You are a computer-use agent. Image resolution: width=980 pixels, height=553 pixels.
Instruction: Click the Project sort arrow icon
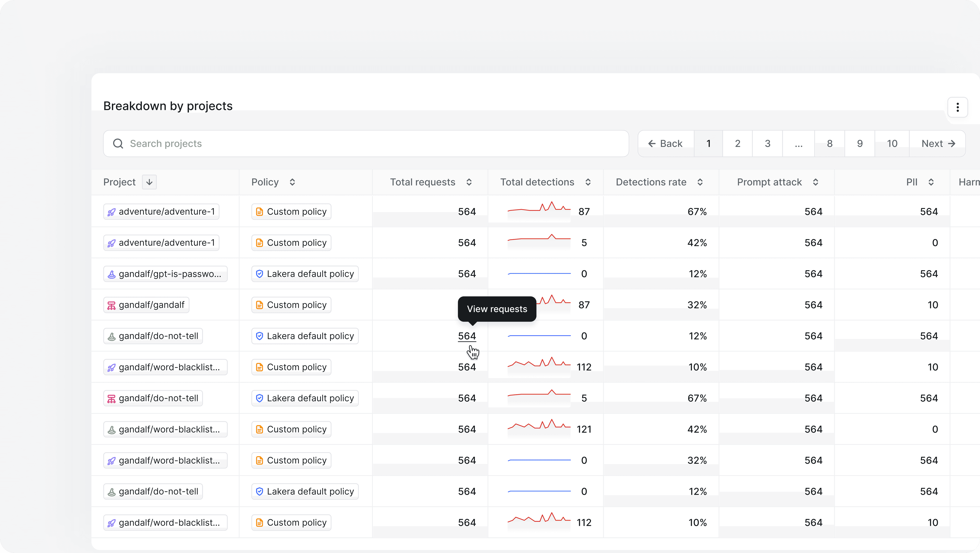[x=149, y=182]
